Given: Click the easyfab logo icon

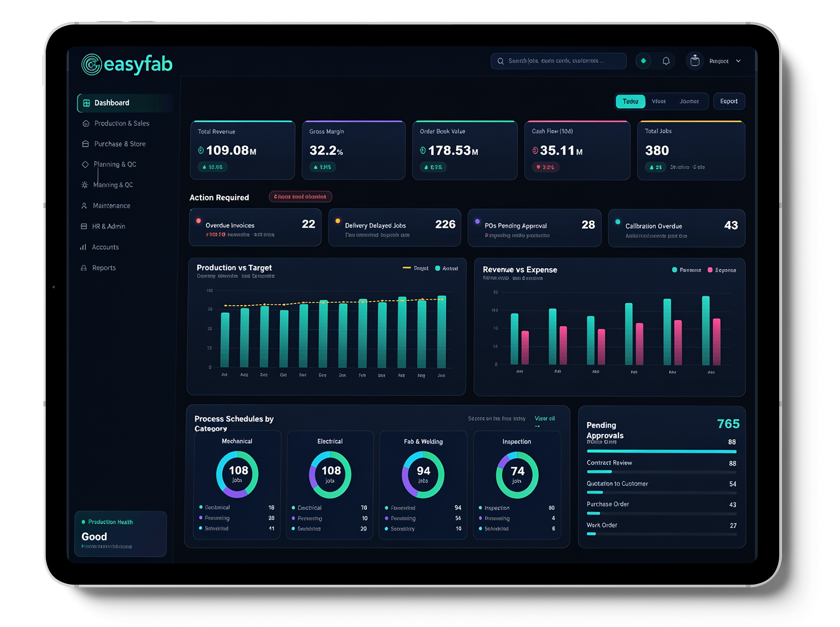Looking at the screenshot, I should [x=91, y=64].
